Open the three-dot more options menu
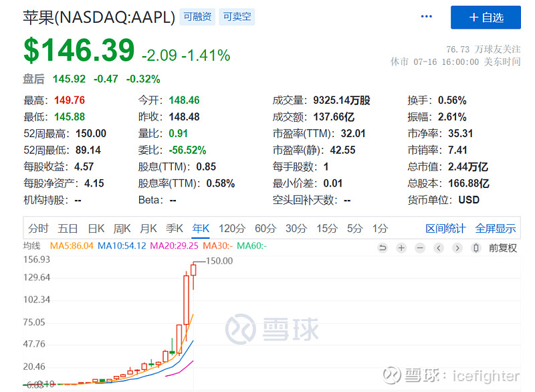Viewport: 535px width, 392px height. (426, 16)
